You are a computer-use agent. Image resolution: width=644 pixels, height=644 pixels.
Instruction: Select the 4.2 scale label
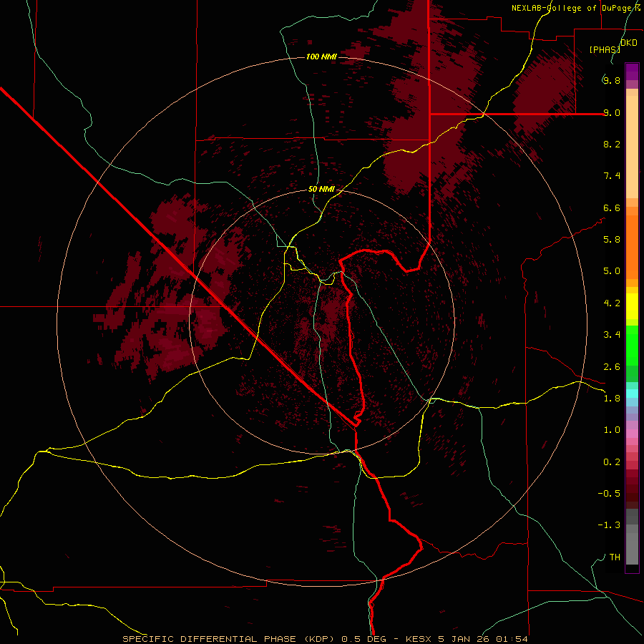click(x=612, y=303)
